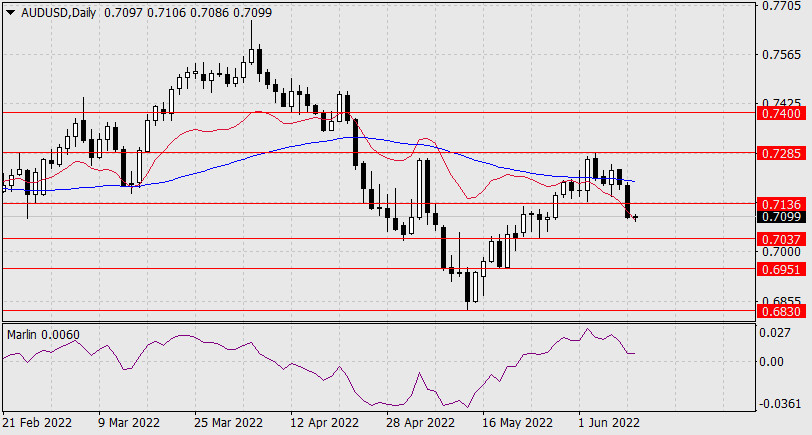Click the 25 Mar 2022 date label

pyautogui.click(x=228, y=423)
